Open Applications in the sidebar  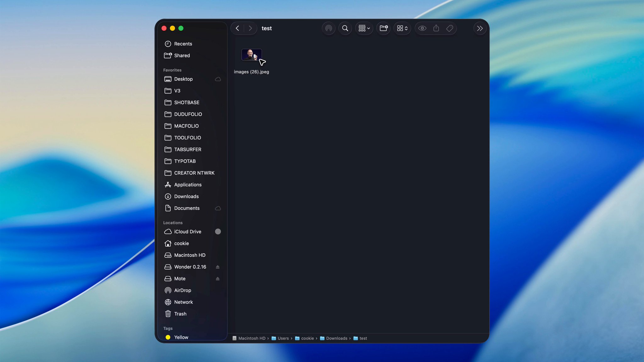pos(192,185)
